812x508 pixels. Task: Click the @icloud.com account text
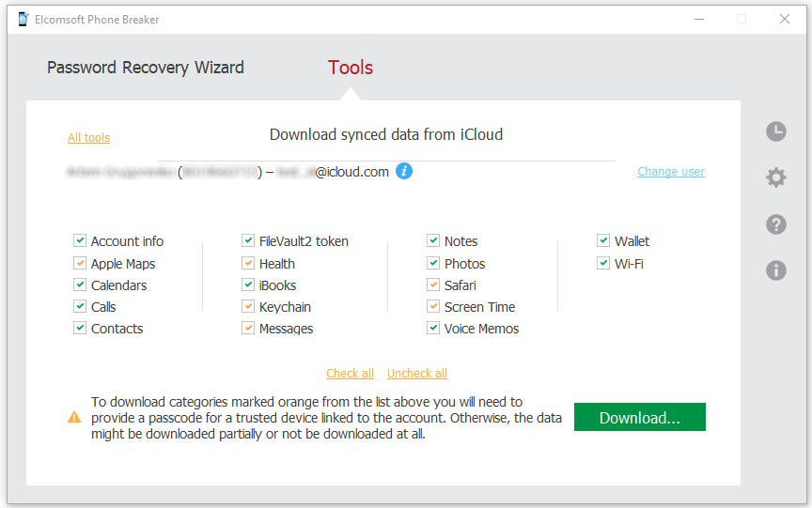point(352,172)
